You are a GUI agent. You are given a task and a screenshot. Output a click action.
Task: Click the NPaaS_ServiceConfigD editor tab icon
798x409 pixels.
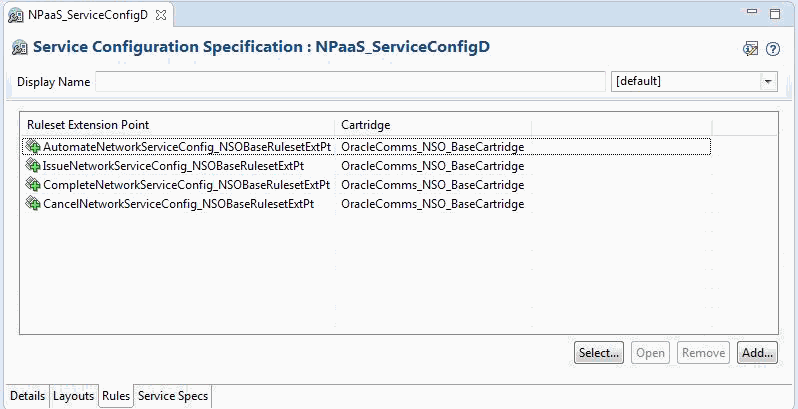point(16,15)
